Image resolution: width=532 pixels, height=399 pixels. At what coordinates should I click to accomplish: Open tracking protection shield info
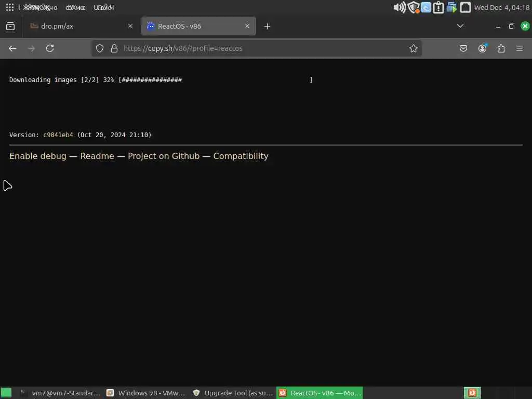(100, 48)
